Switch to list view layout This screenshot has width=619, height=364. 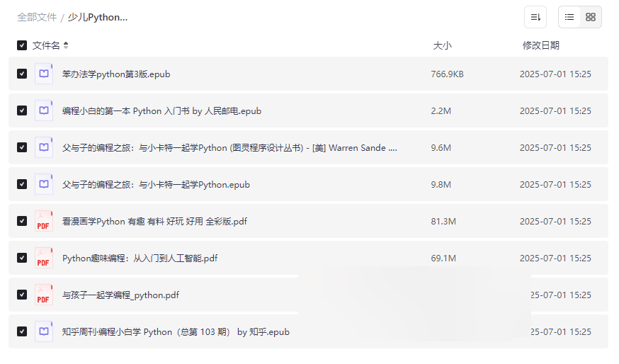[x=569, y=17]
